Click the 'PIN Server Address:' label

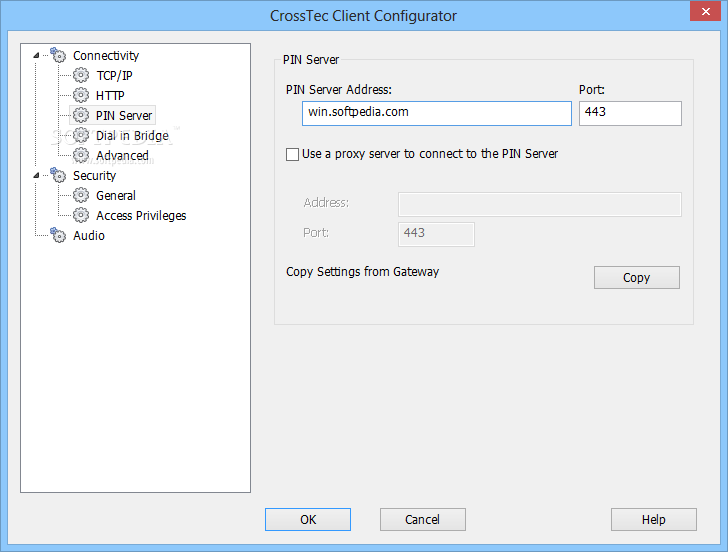tap(338, 90)
